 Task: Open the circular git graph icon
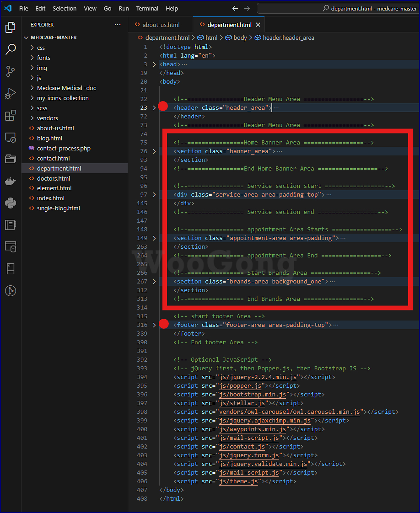point(11,291)
